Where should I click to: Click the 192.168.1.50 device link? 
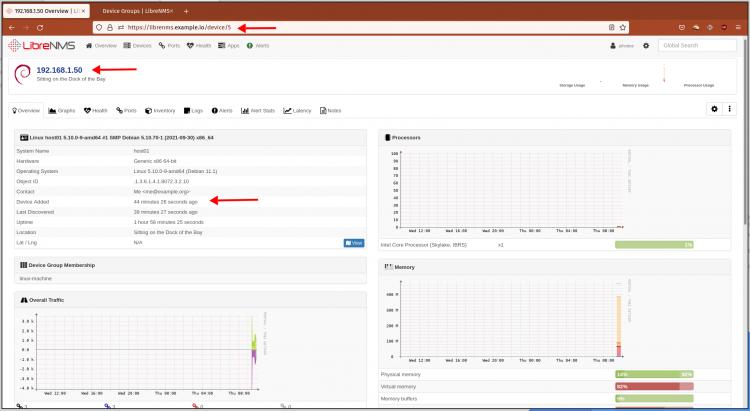[59, 70]
